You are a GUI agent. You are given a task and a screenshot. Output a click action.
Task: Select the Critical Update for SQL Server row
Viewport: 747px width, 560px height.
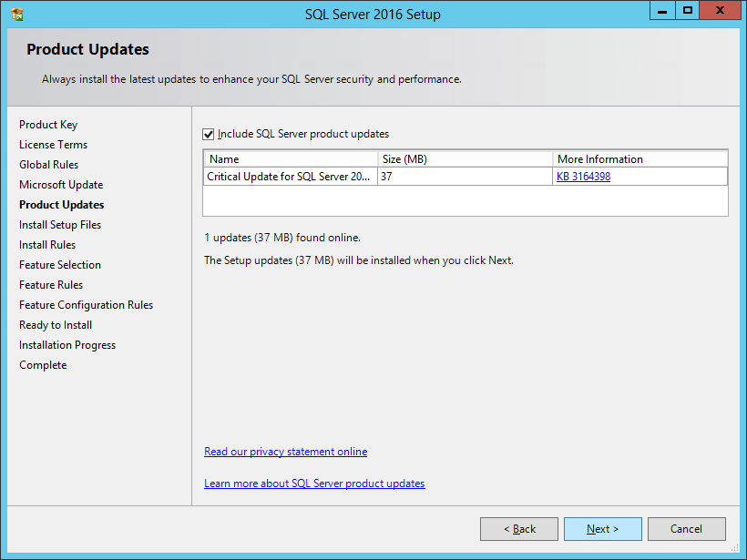click(466, 176)
